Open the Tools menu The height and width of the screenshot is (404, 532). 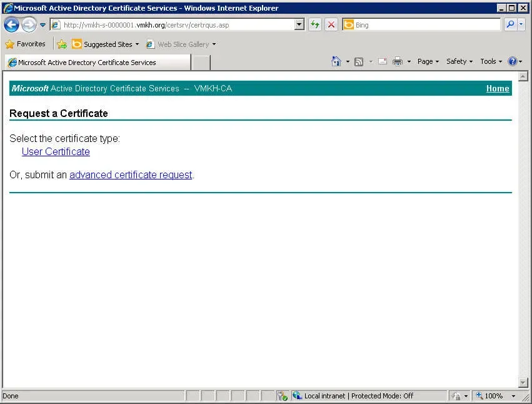click(491, 61)
